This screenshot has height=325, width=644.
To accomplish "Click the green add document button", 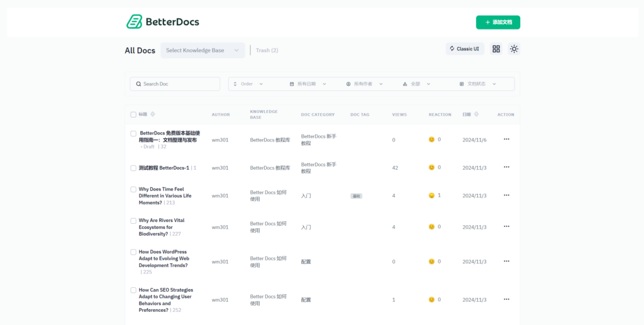I will tap(498, 22).
